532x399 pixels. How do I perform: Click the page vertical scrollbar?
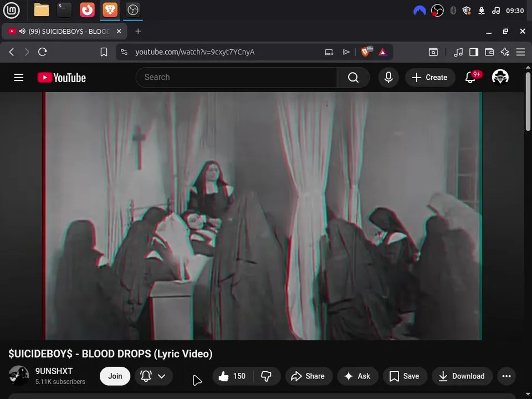528,101
